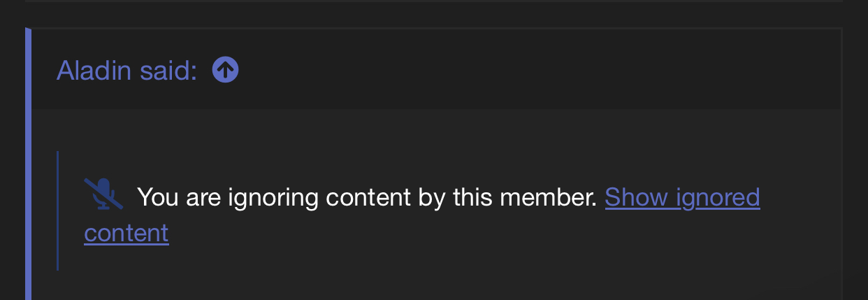
Task: Click the up-arrow icon beside Aladin said
Action: (x=225, y=69)
